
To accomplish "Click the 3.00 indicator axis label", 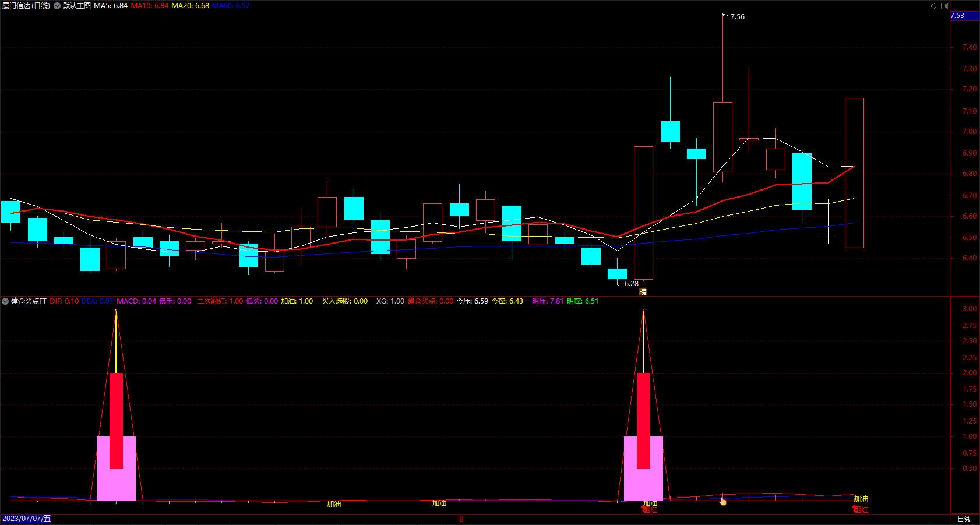I will coord(970,309).
